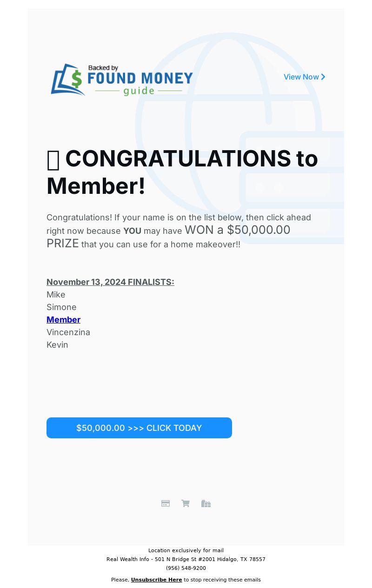
Task: Click the Found Money Guide logo
Action: (x=122, y=79)
